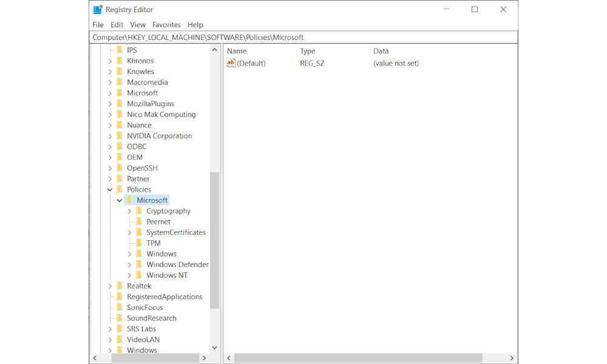Click the Peernet folder icon
Screen dimensions: 607x364
coord(139,221)
